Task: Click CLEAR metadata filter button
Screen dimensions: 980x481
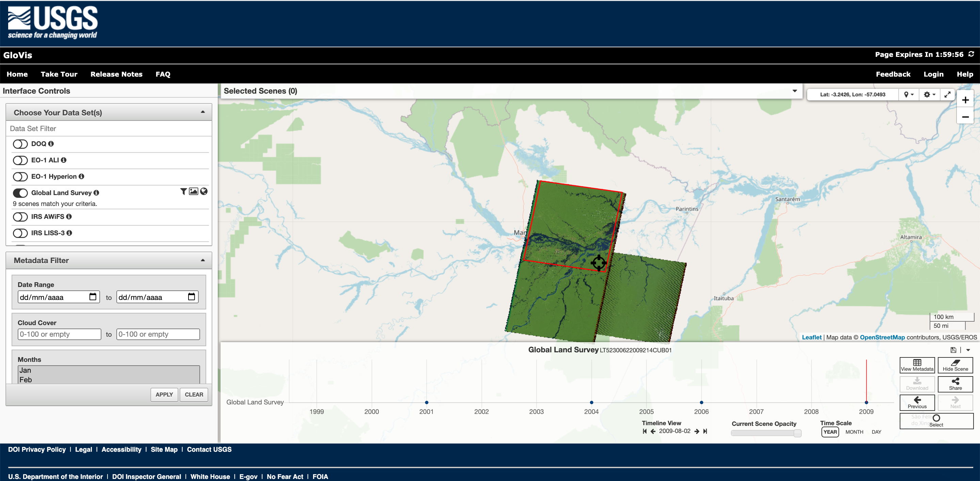Action: pyautogui.click(x=194, y=395)
